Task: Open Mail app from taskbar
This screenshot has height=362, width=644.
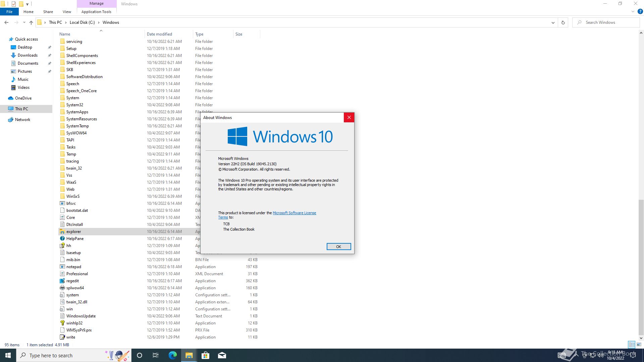Action: point(222,355)
